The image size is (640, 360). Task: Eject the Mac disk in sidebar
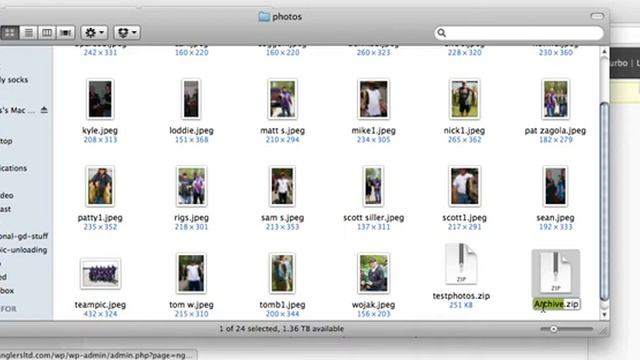point(44,110)
